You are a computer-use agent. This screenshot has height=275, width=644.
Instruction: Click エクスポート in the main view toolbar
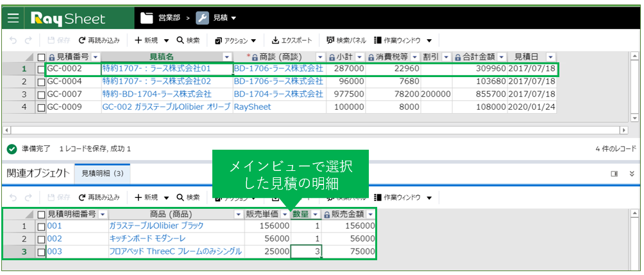[292, 40]
